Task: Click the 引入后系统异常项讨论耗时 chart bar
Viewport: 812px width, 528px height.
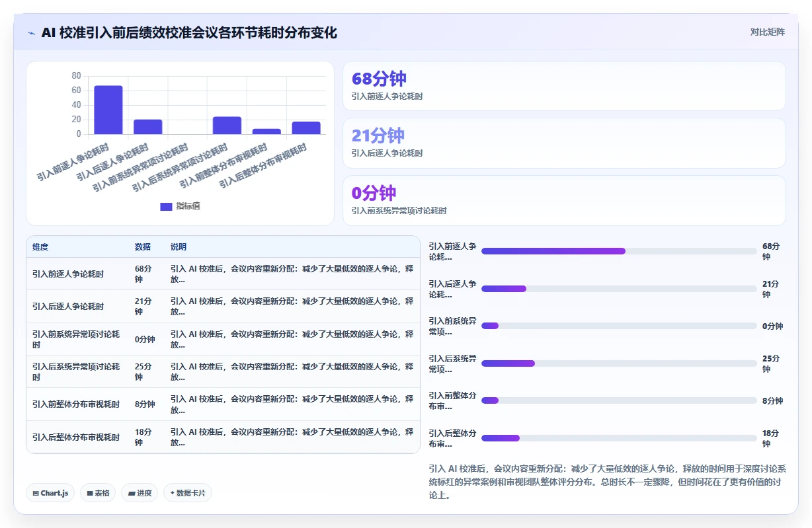Action: (227, 125)
